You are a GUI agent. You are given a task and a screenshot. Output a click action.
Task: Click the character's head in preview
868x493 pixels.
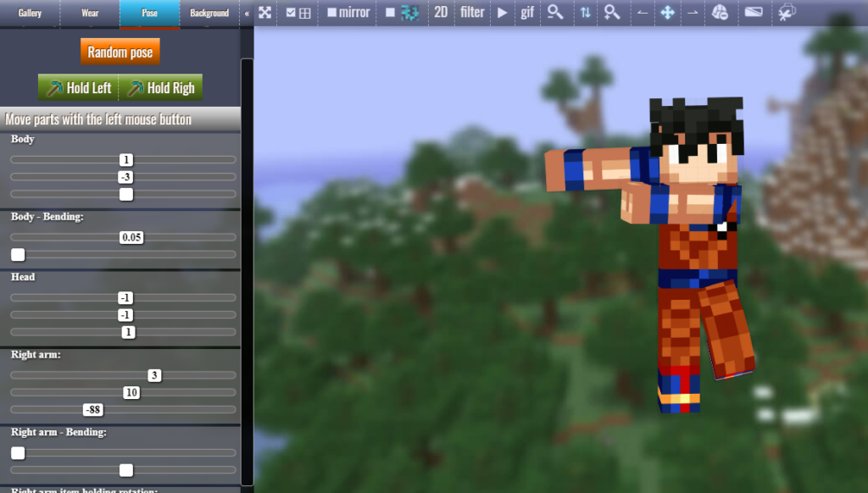697,140
